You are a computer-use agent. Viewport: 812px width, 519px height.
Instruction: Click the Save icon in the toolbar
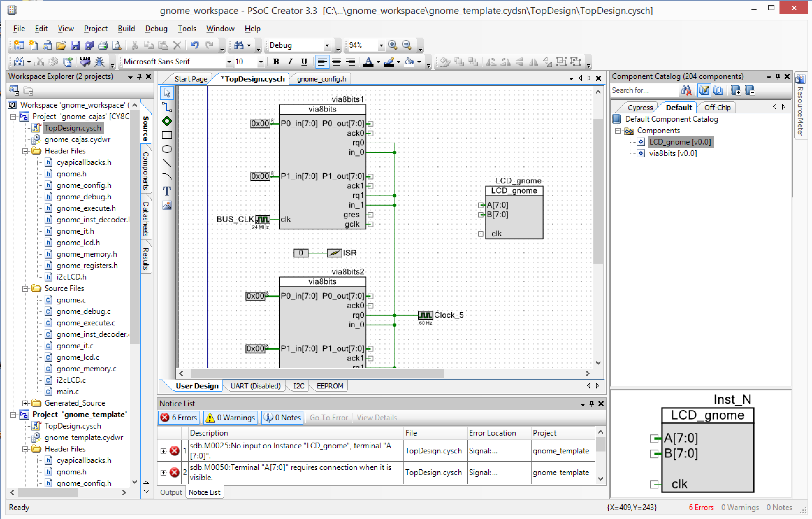pyautogui.click(x=75, y=45)
